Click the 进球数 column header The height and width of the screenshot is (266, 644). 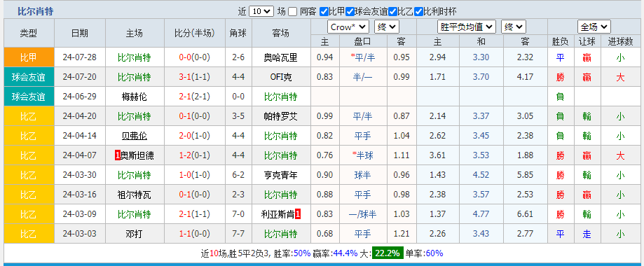620,41
